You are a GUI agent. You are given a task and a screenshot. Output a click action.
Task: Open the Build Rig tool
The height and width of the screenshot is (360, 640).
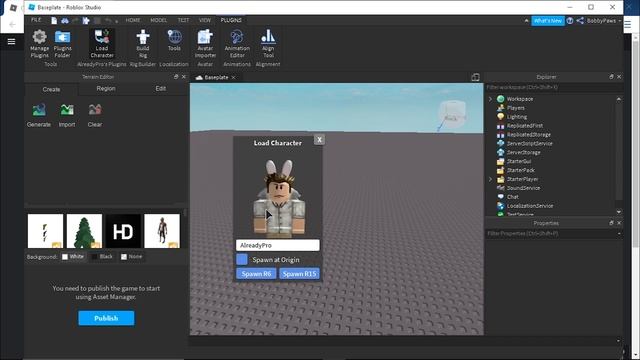142,44
